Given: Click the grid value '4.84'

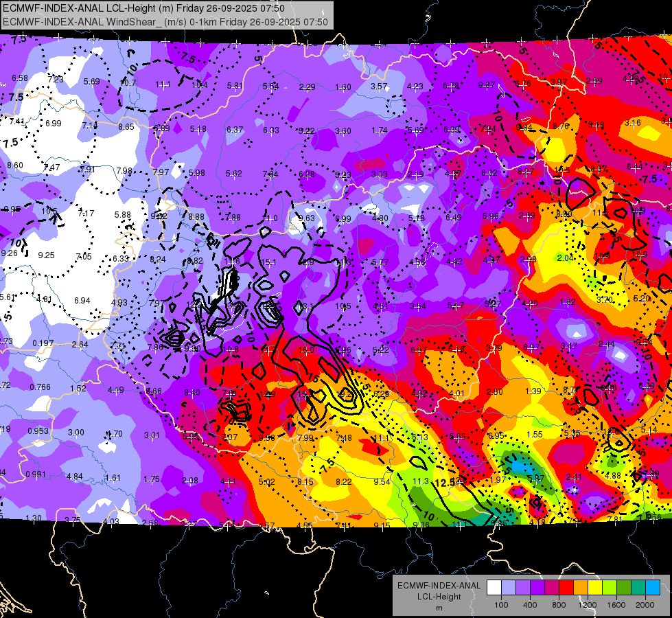Looking at the screenshot, I should click(75, 476).
